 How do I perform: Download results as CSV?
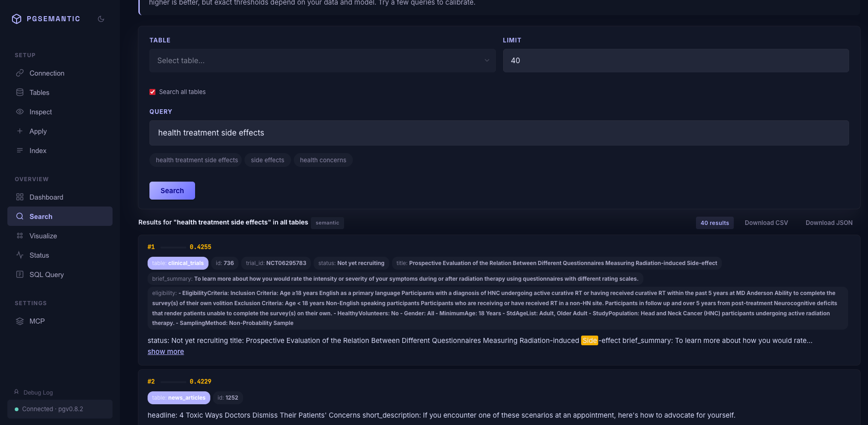point(766,223)
